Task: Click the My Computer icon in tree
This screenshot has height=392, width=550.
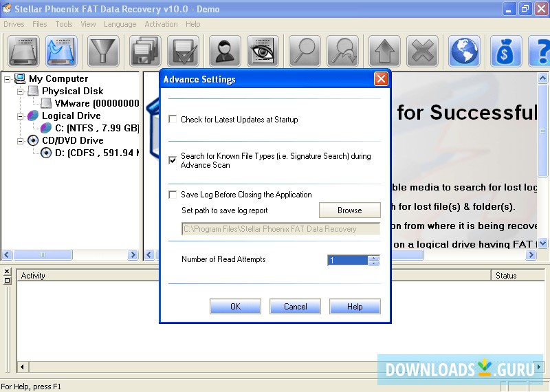Action: [20, 78]
